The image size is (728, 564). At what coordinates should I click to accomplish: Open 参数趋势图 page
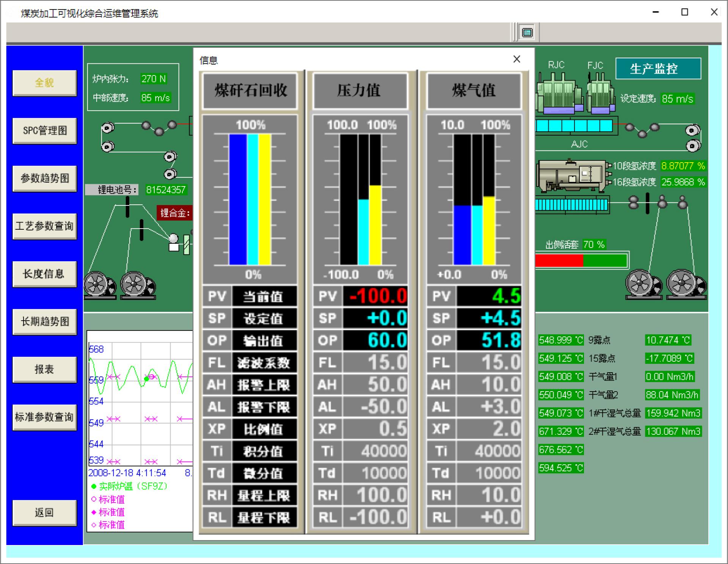pyautogui.click(x=44, y=178)
